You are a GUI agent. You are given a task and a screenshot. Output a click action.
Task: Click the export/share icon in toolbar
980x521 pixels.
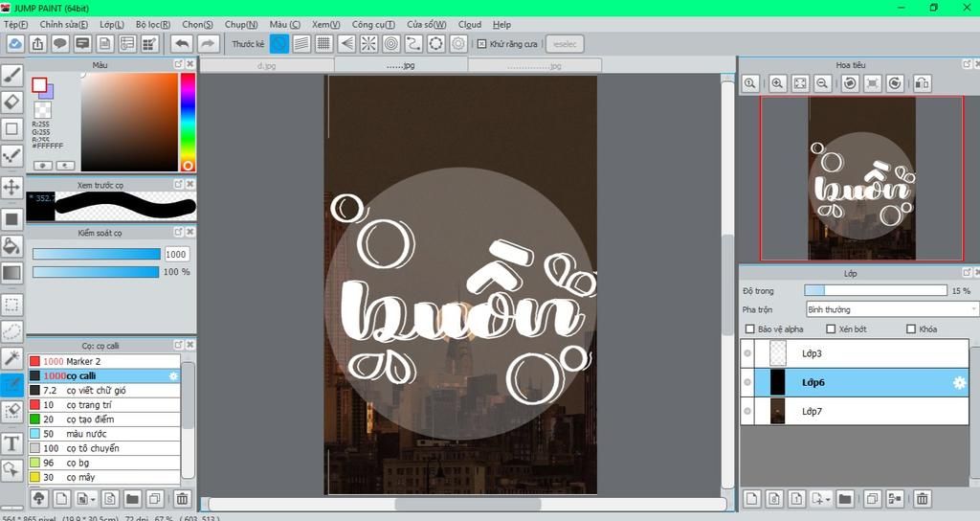click(38, 44)
